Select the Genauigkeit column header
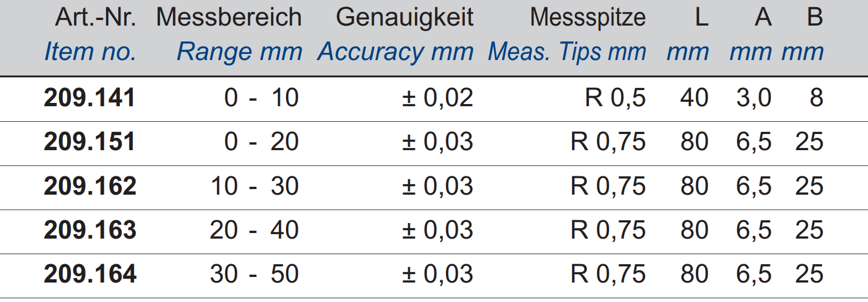This screenshot has width=868, height=302. (405, 18)
